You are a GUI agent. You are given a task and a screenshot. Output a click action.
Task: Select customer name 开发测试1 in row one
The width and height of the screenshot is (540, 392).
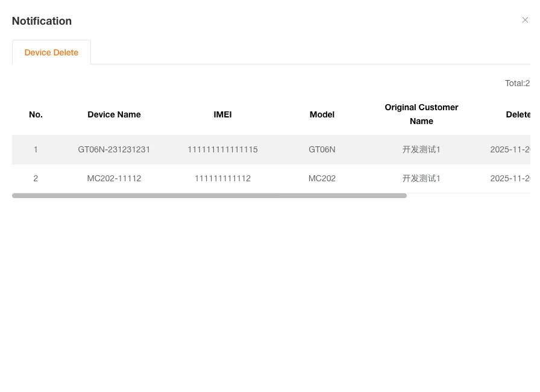(421, 149)
